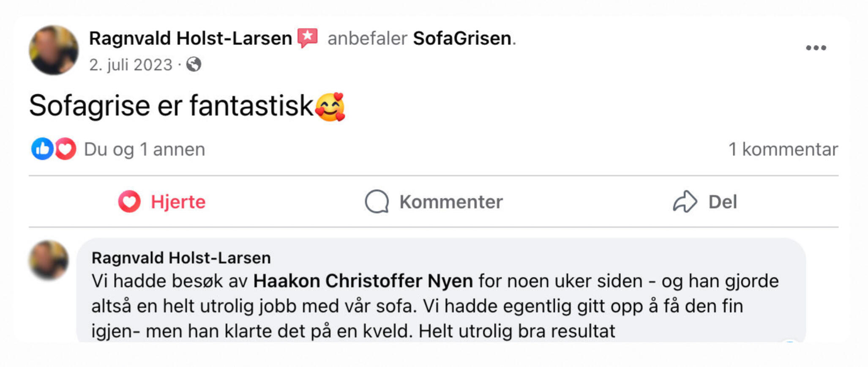The width and height of the screenshot is (868, 367).
Task: Click Ragnvald's profile picture on the post
Action: tap(54, 50)
